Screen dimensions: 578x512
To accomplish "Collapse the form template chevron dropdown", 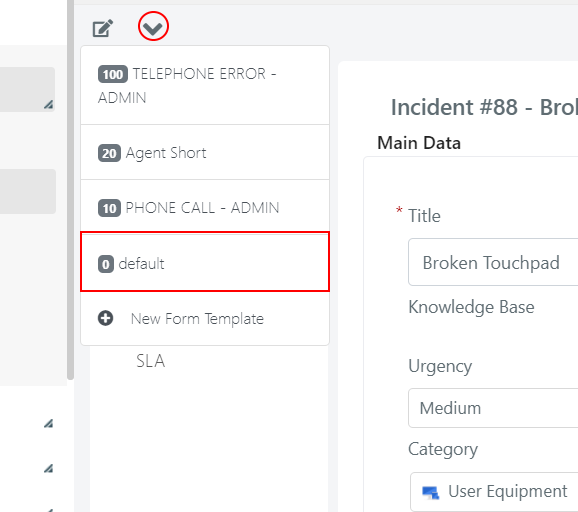I will [x=153, y=27].
